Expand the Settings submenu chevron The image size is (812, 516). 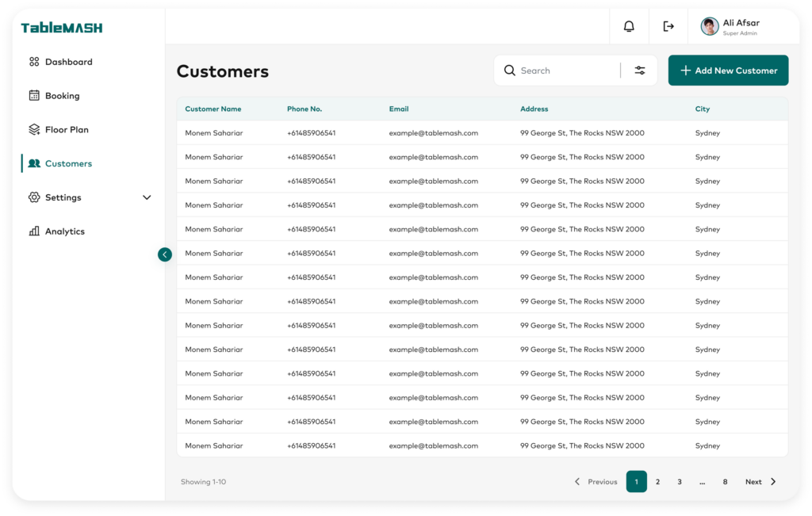[x=147, y=197]
